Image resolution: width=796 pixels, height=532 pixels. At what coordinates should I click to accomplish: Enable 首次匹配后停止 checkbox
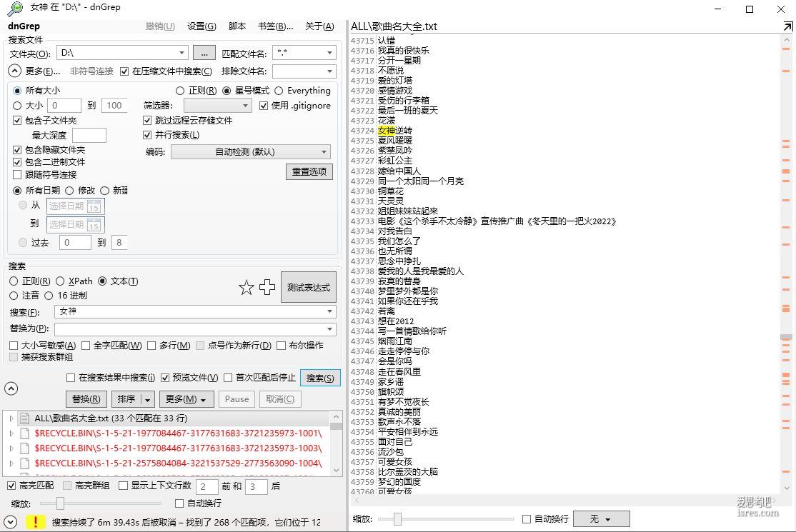tap(228, 378)
